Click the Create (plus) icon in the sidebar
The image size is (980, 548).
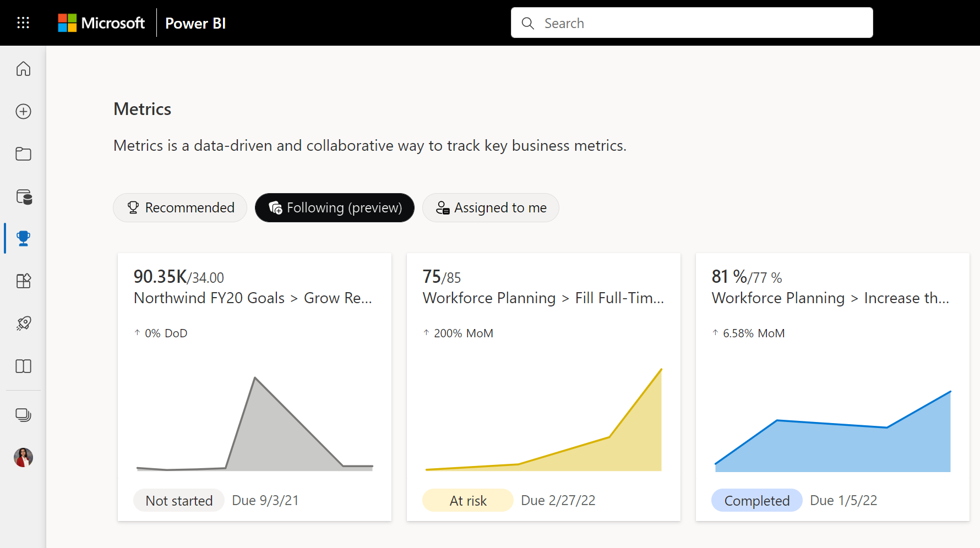[23, 111]
